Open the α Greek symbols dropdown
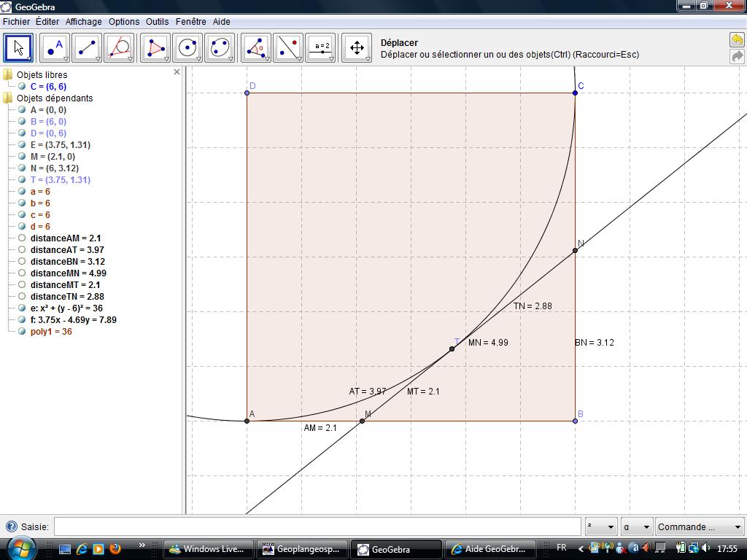 [635, 526]
